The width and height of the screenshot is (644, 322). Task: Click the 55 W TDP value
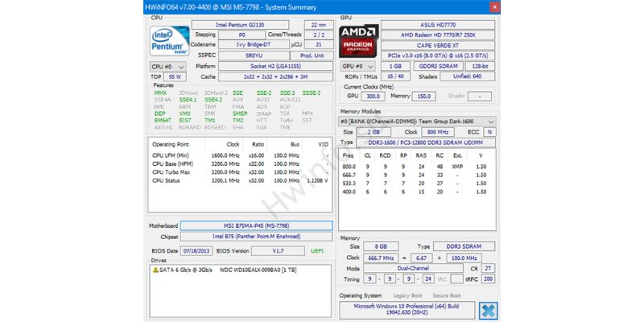click(x=175, y=76)
